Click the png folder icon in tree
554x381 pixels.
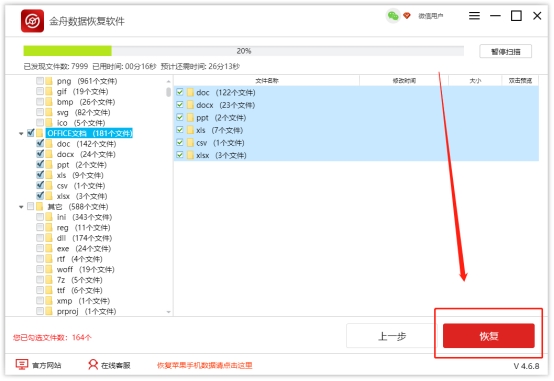pyautogui.click(x=49, y=81)
